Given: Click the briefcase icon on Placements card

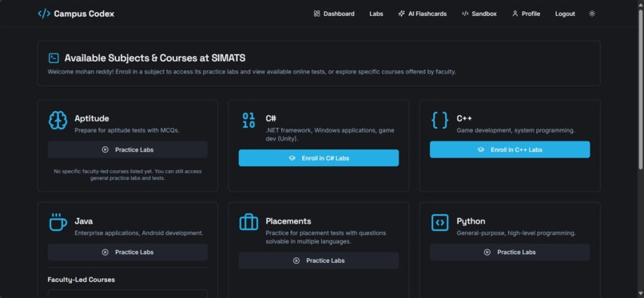Looking at the screenshot, I should (248, 222).
